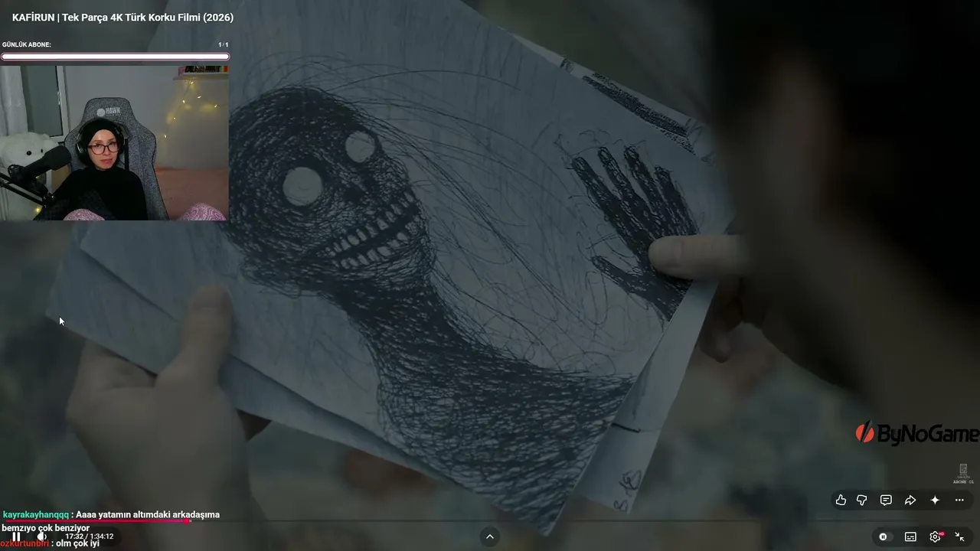
Task: Pause the video playback
Action: point(16,536)
